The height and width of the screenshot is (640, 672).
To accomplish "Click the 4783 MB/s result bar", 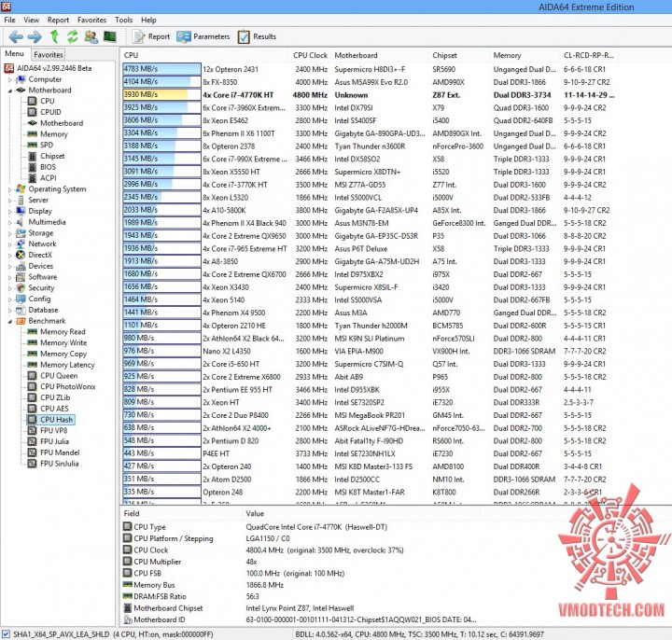I will [161, 69].
